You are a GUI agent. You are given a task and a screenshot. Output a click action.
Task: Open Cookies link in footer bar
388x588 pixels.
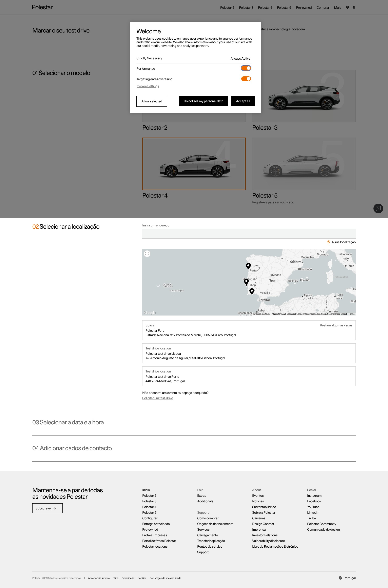[x=142, y=578]
